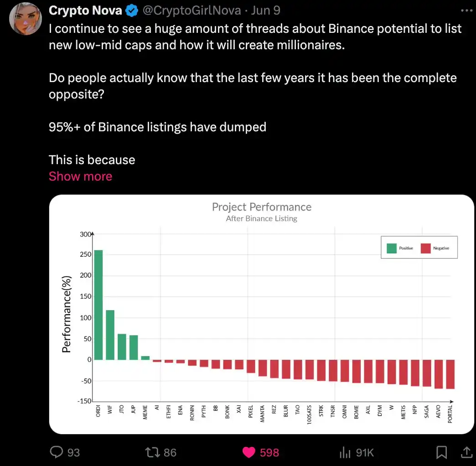Click the share upload icon
Image resolution: width=476 pixels, height=466 pixels.
[x=466, y=452]
